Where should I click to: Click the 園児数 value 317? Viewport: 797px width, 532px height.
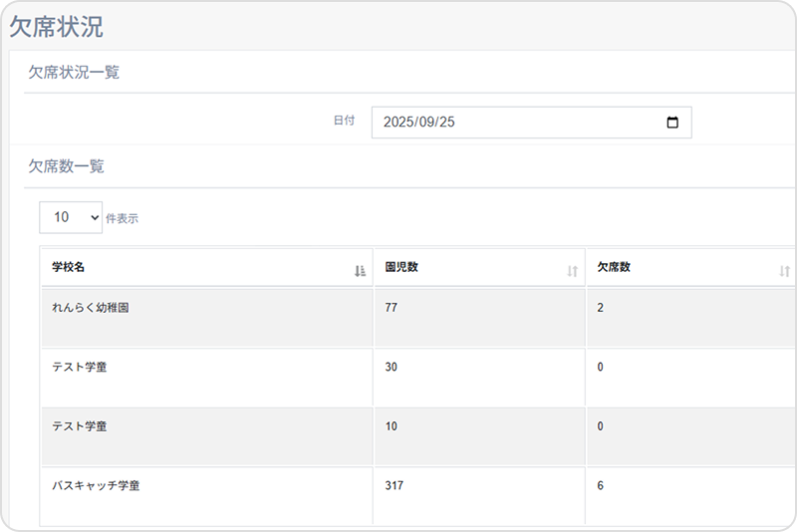tap(395, 485)
